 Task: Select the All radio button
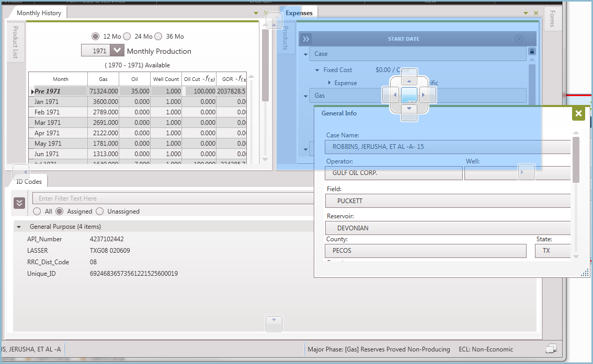coord(36,211)
